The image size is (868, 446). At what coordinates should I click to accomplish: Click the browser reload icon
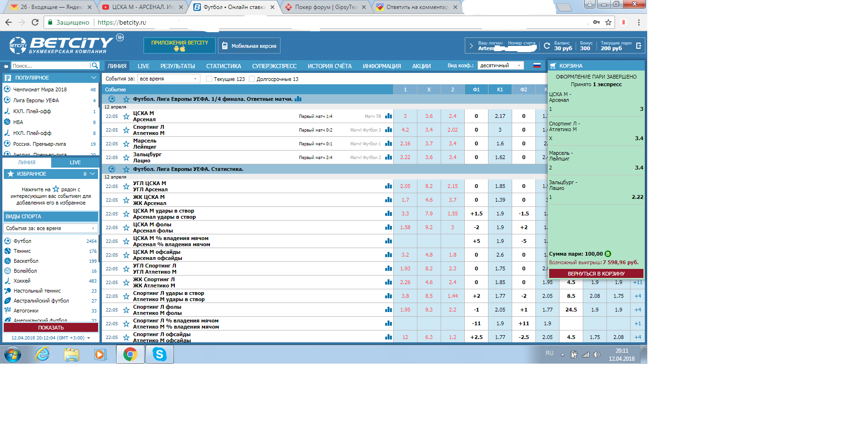click(x=35, y=22)
